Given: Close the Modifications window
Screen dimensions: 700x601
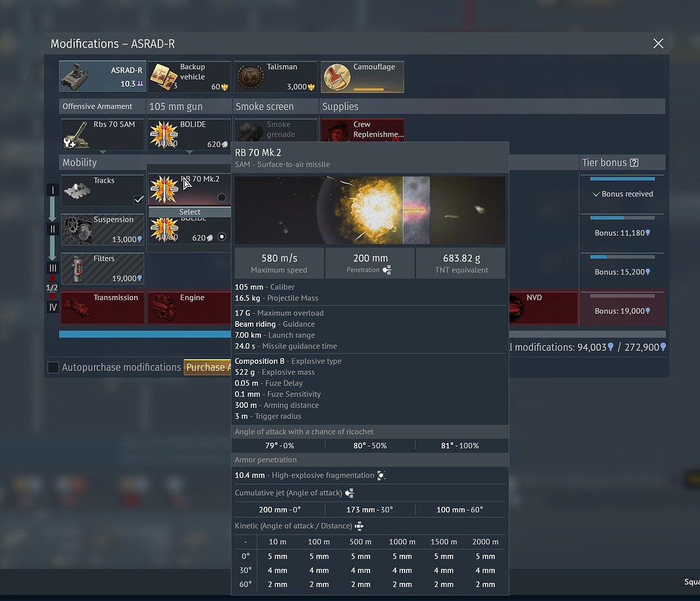Looking at the screenshot, I should [658, 43].
